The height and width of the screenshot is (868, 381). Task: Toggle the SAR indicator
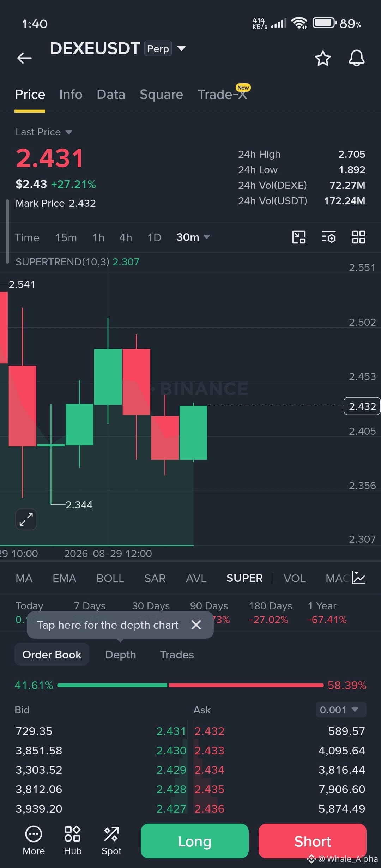(155, 578)
